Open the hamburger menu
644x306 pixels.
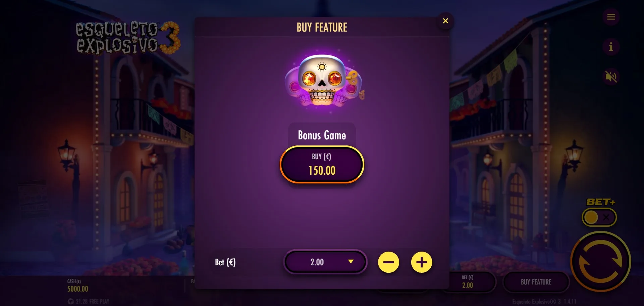pyautogui.click(x=611, y=17)
